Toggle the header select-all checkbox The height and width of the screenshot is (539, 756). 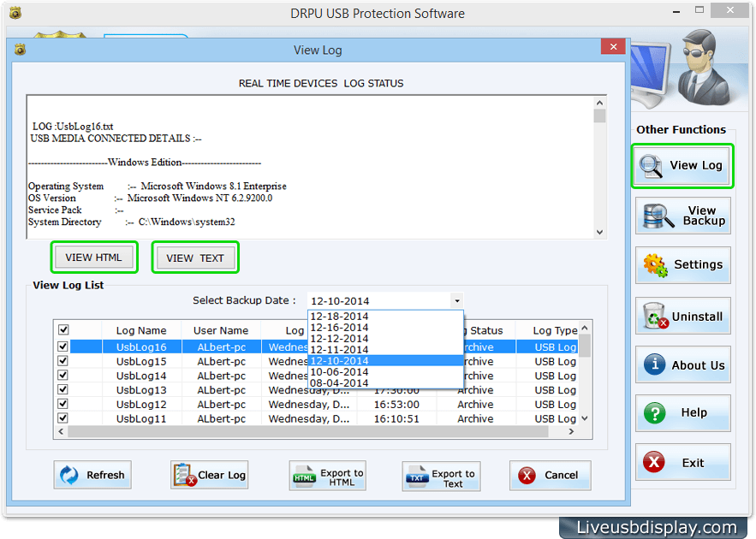(63, 330)
